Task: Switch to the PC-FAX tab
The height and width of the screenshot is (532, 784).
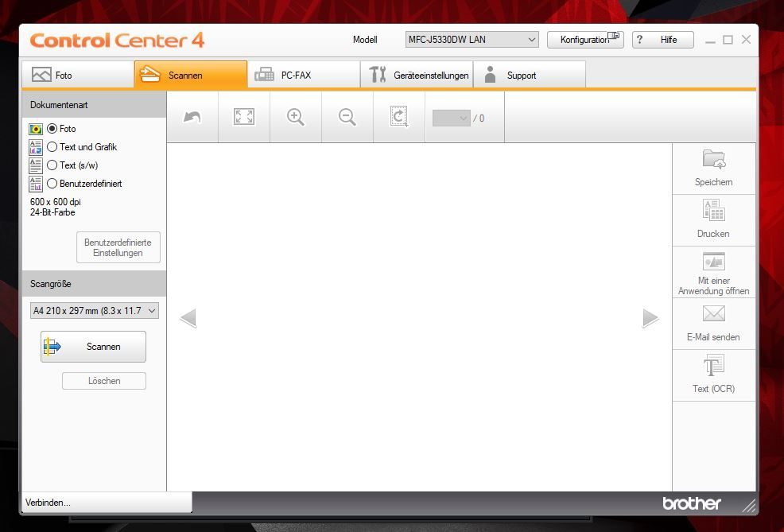Action: [304, 75]
